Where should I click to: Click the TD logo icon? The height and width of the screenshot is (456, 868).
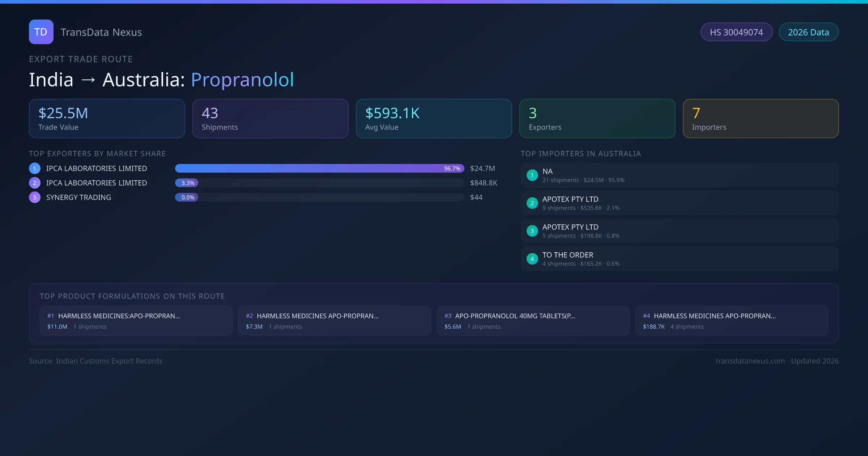(x=41, y=32)
